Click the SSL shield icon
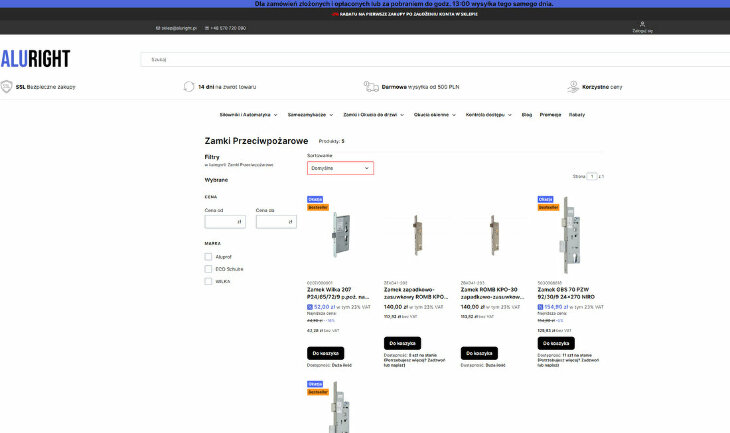The image size is (730, 433). point(7,87)
